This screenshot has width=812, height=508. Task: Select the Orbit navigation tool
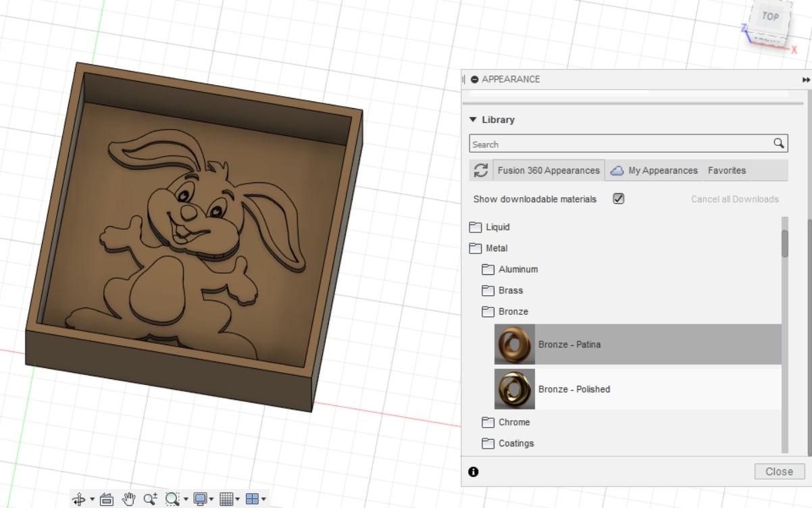pyautogui.click(x=79, y=499)
